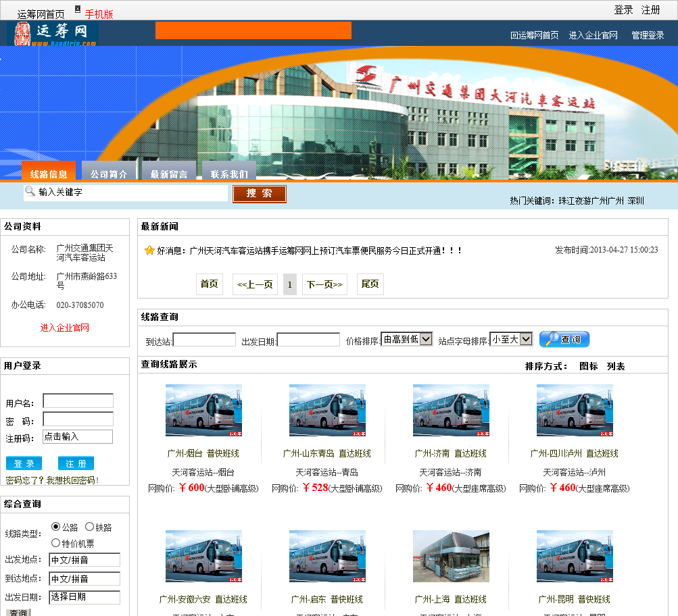Open 运筹网首页 link at top left
The width and height of the screenshot is (678, 616).
(x=41, y=14)
